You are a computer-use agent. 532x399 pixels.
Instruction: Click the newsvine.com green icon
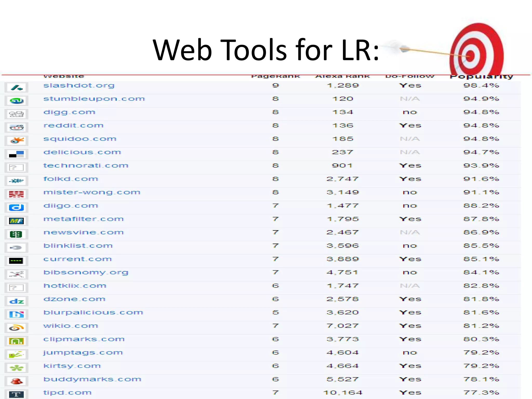click(x=16, y=234)
